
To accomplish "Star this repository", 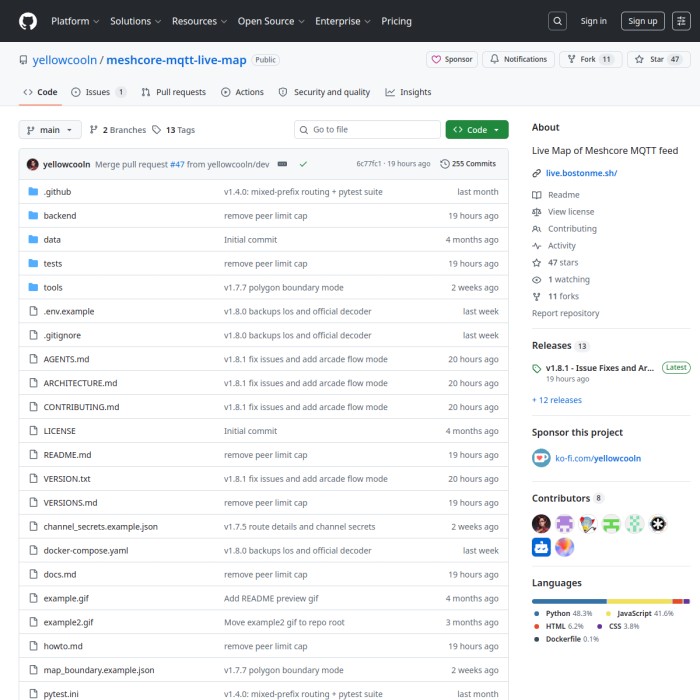I will click(658, 60).
